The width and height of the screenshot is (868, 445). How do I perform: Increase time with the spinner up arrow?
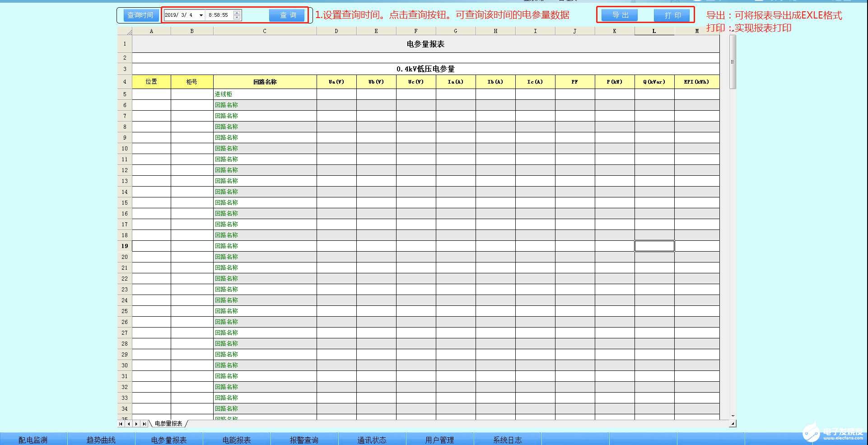tap(237, 13)
